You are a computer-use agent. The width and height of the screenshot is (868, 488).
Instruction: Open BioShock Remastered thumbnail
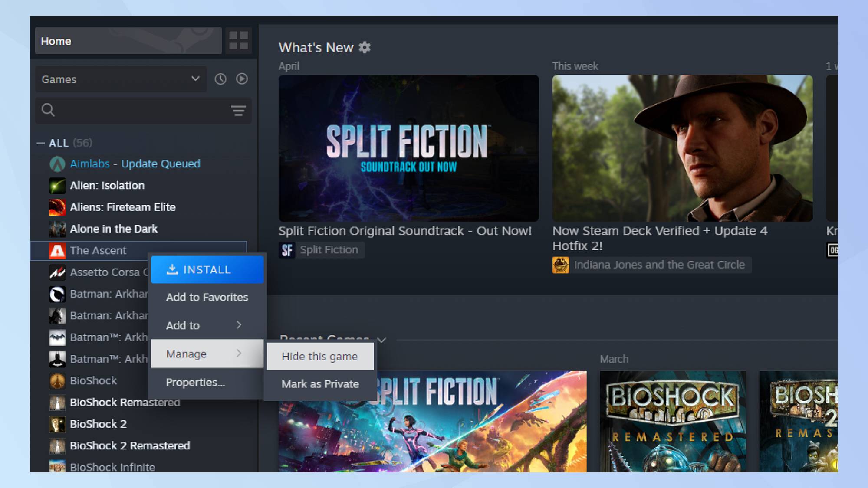[x=673, y=421]
